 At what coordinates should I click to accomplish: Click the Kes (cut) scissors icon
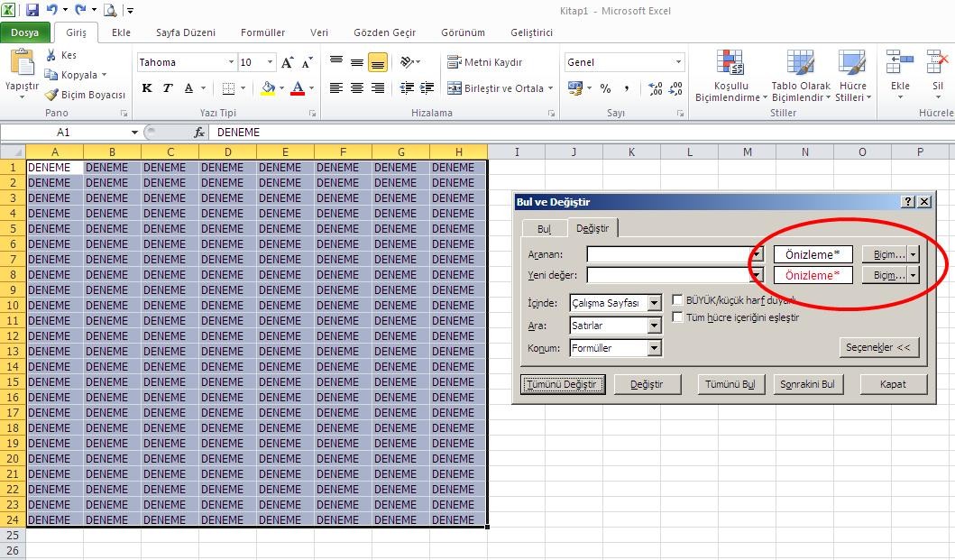click(x=51, y=56)
